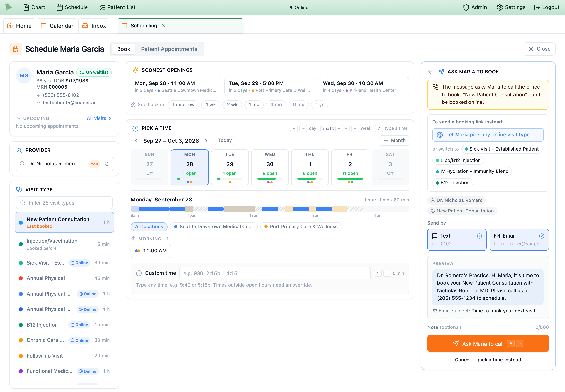Open the All visits link

point(99,118)
